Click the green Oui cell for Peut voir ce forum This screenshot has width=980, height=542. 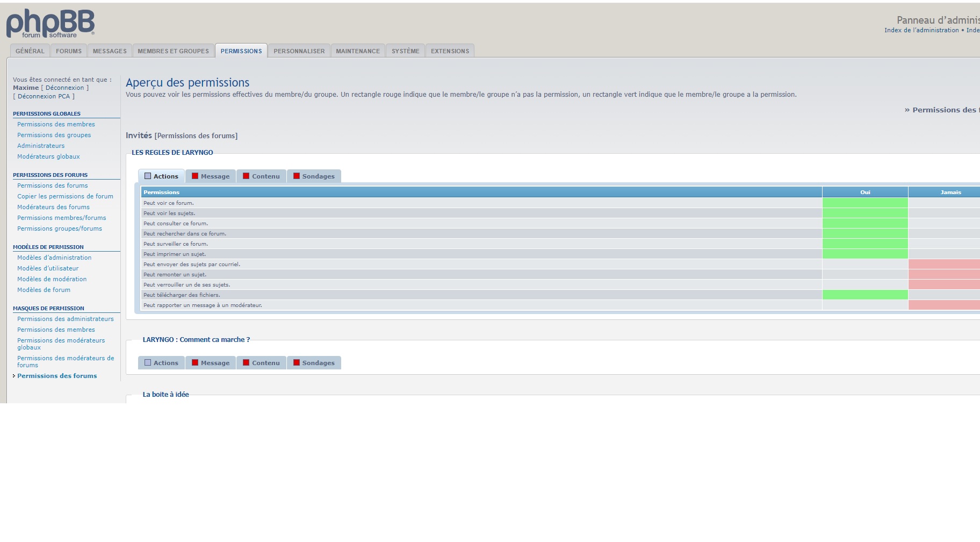coord(864,203)
